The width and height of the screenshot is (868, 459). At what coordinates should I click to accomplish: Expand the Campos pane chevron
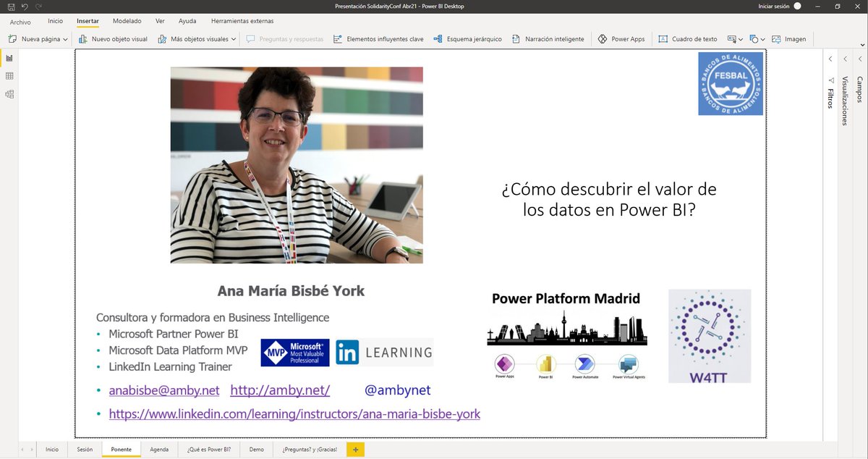859,59
